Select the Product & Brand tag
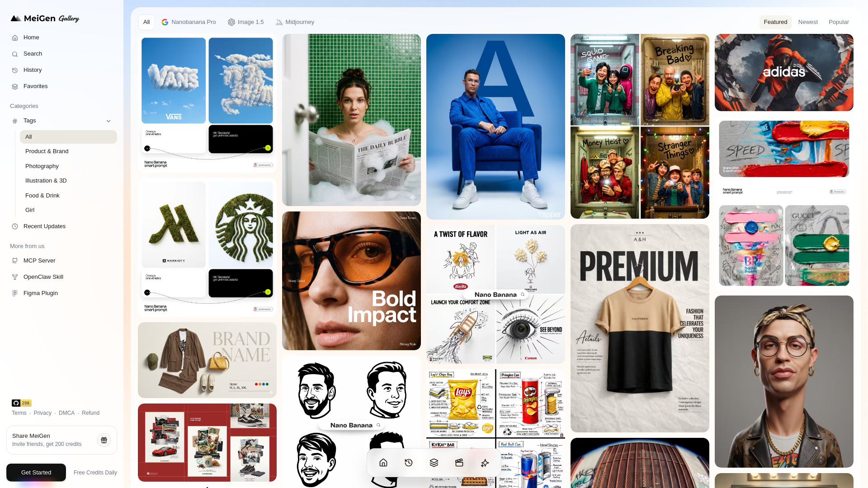 [47, 151]
